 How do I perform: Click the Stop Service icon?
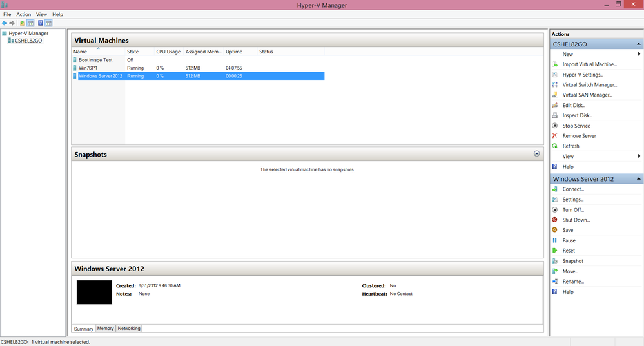[x=555, y=126]
